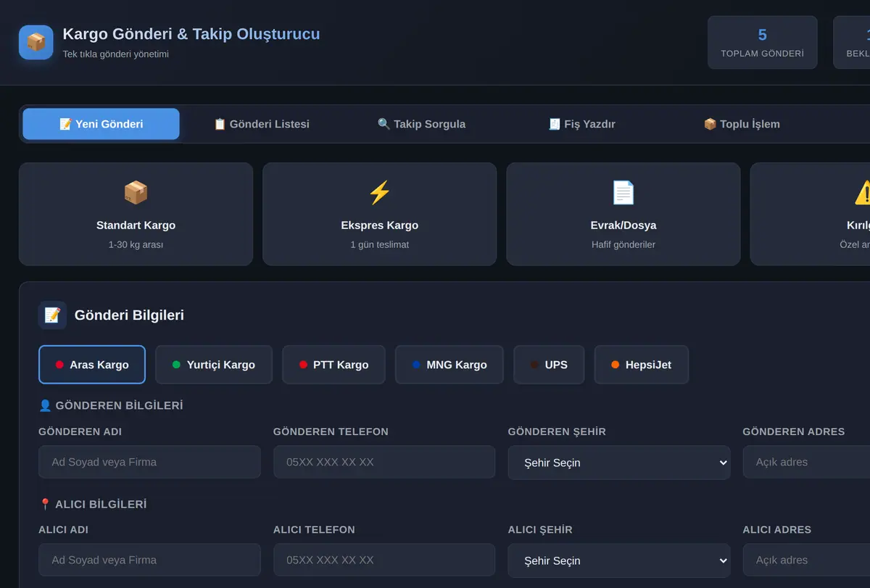
Task: Switch to the Takip Sorgula tab
Action: 422,124
